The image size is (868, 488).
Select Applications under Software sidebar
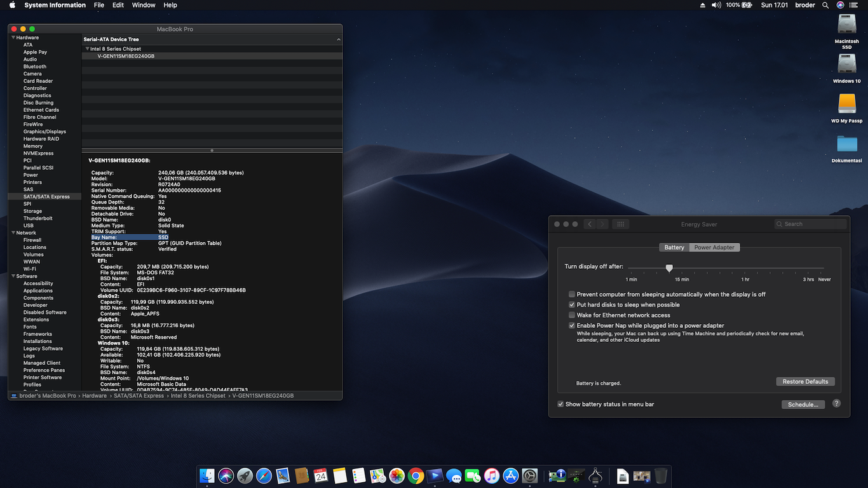(38, 290)
